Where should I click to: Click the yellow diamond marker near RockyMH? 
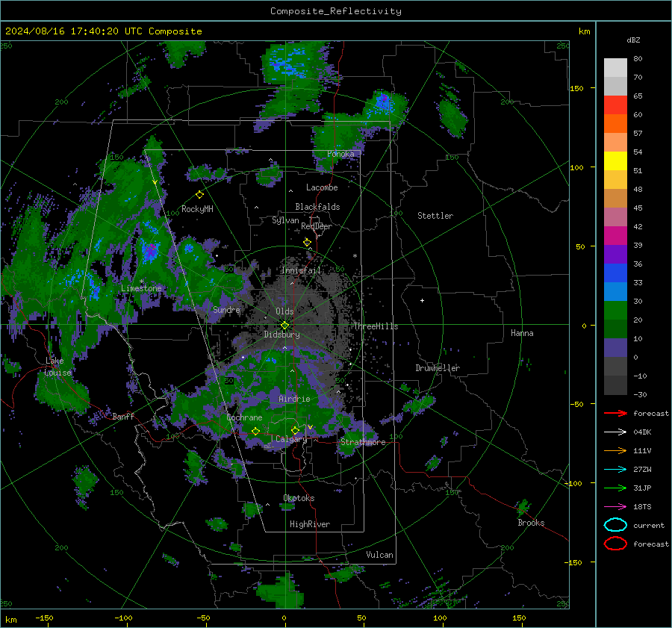(199, 195)
